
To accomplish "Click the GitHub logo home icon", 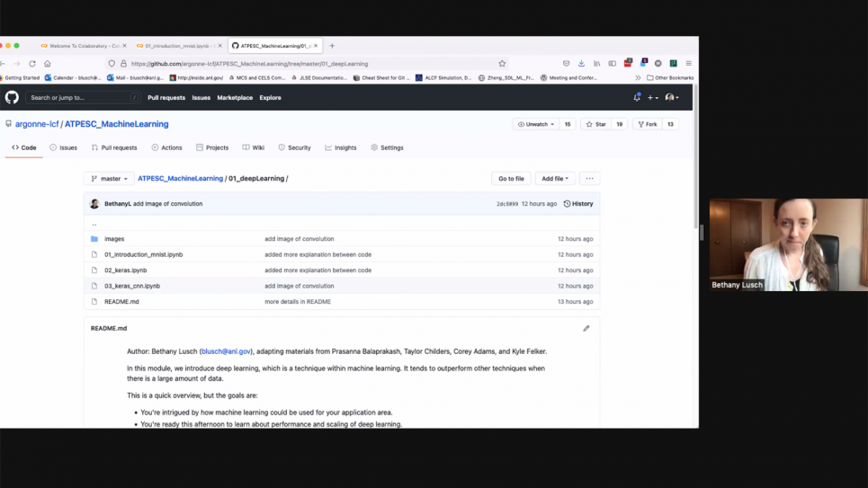I will coord(12,97).
